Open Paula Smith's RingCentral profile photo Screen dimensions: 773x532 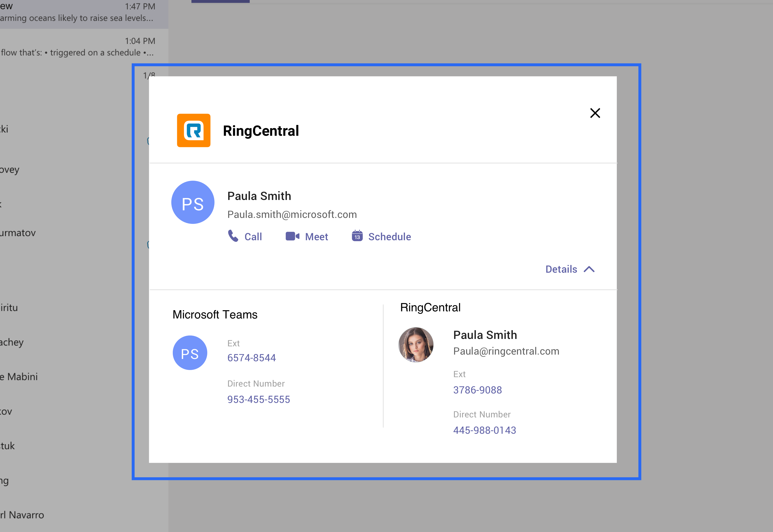point(416,345)
